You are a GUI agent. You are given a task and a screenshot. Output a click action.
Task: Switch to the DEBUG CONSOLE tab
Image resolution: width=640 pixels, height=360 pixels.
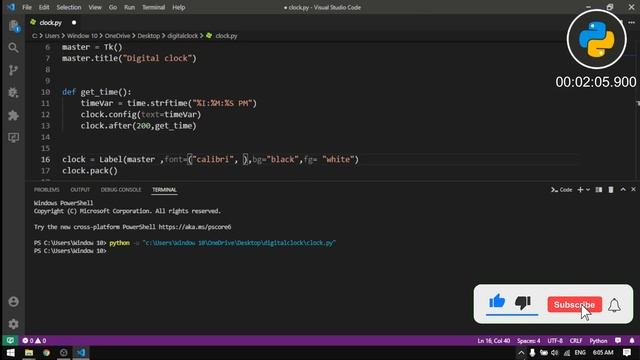(x=121, y=190)
